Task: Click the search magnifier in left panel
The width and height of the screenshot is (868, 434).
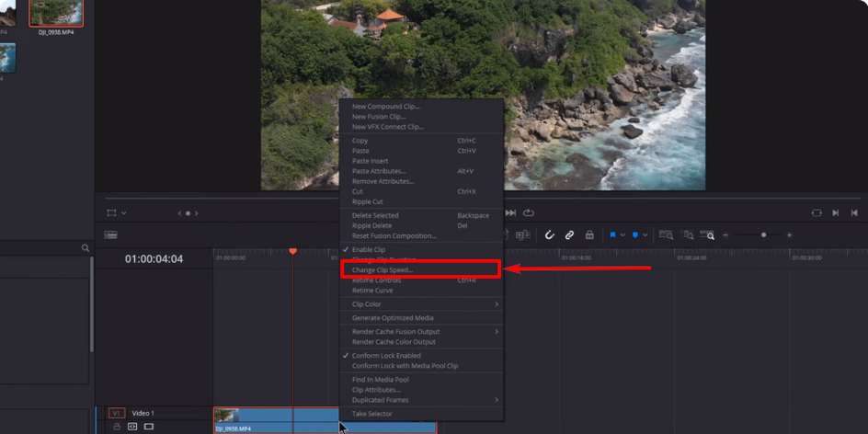Action: pos(86,248)
